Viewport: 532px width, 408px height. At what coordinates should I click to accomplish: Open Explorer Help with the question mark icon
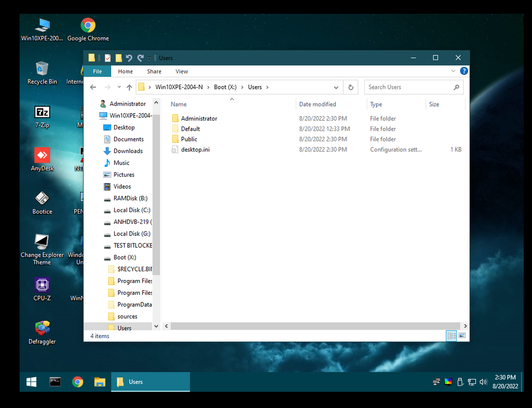(x=464, y=71)
